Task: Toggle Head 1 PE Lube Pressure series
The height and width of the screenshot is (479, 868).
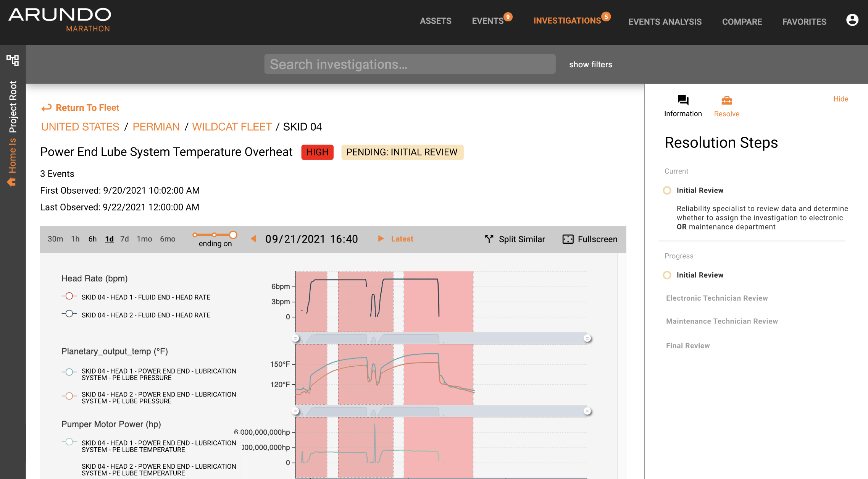Action: pos(69,372)
